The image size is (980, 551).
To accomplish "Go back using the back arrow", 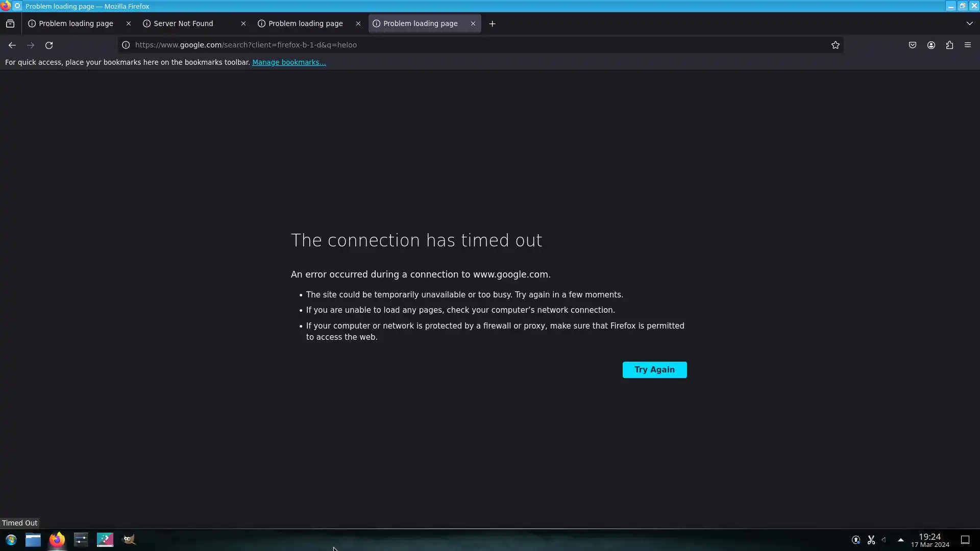I will (x=12, y=45).
